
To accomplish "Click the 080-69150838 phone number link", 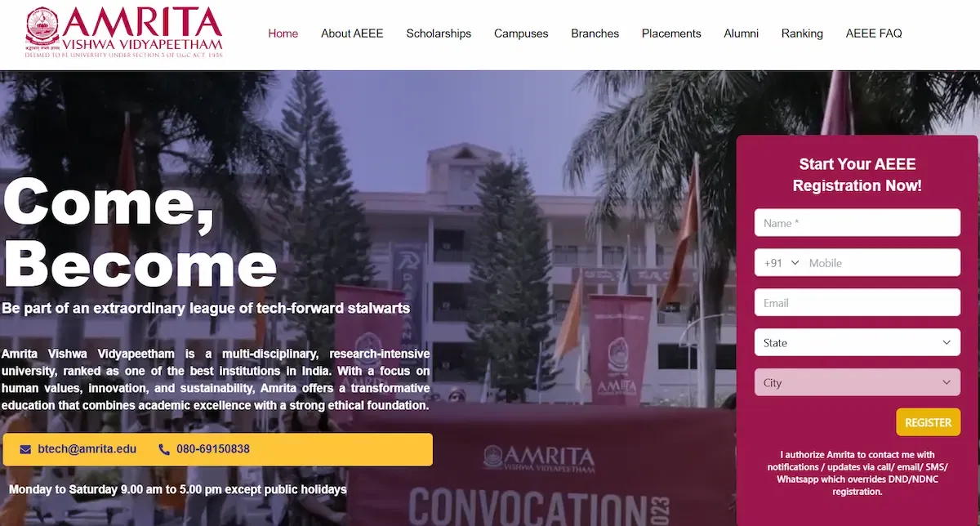I will (213, 449).
